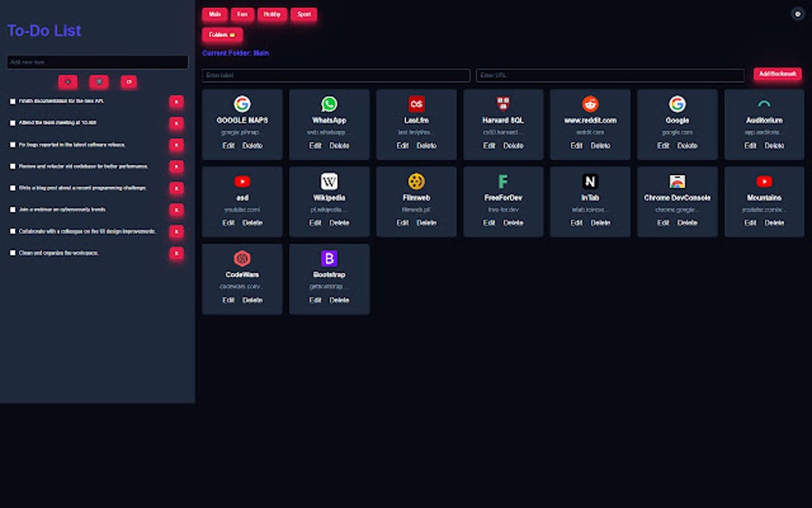Click the FreeForDev bookmark label
Screen dimensions: 812x508
coord(503,197)
